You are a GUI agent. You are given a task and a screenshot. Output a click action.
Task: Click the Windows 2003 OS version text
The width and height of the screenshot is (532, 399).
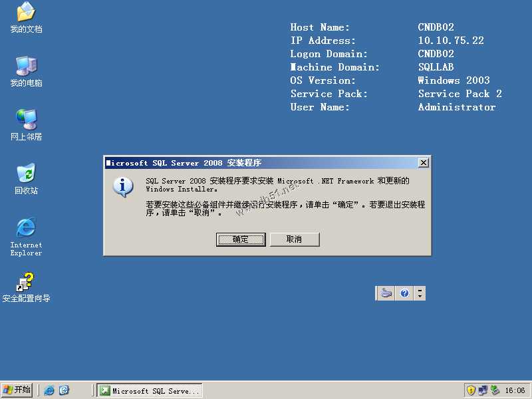pos(454,80)
